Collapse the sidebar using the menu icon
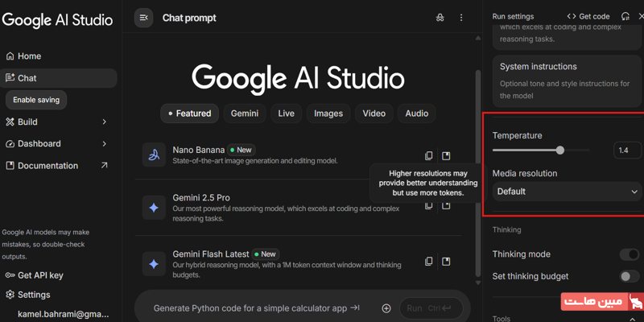 coord(143,18)
